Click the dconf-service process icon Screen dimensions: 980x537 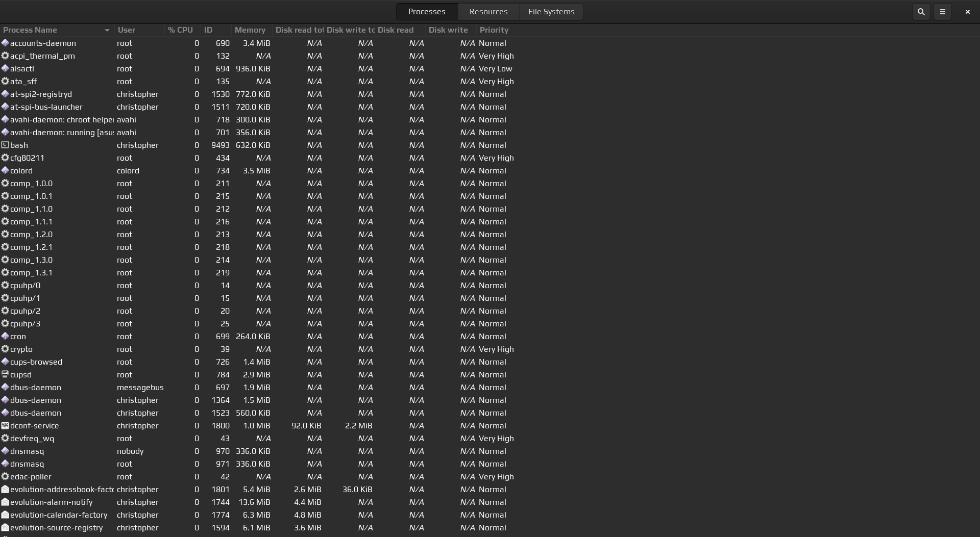tap(5, 425)
